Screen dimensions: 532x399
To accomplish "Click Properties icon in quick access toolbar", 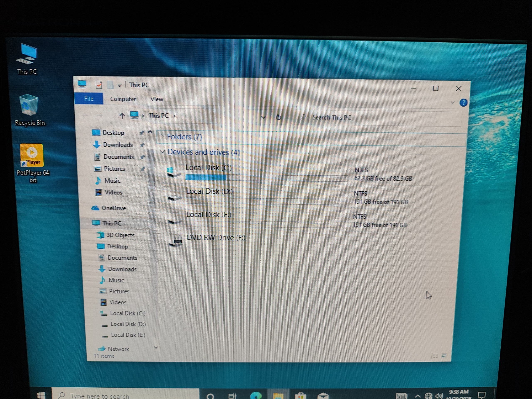I will click(x=99, y=85).
